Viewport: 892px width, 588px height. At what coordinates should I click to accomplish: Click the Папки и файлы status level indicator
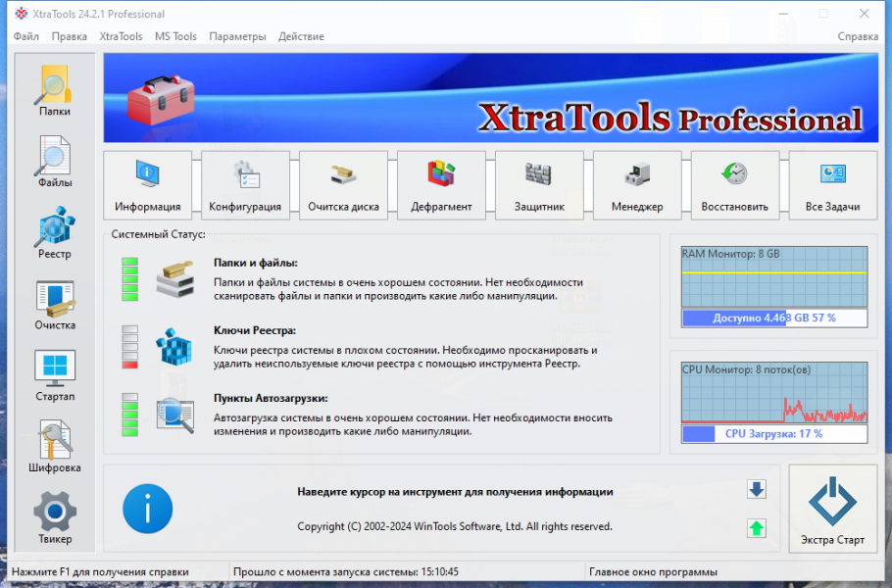(129, 279)
